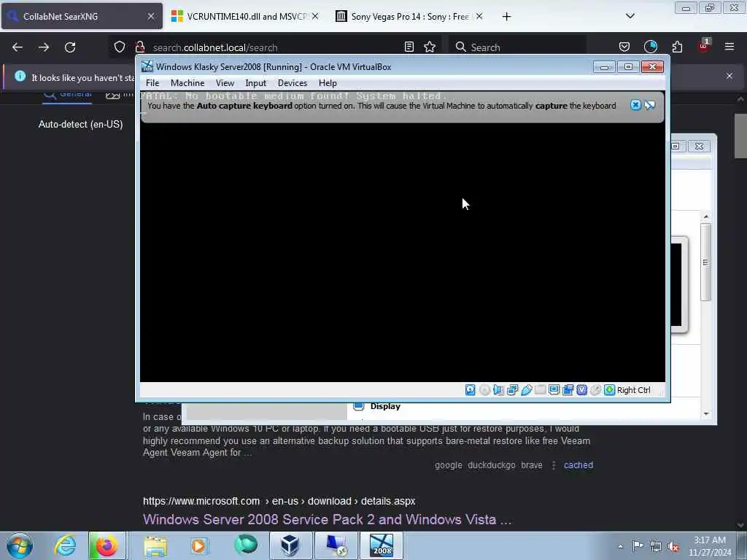Click the CPU virtualization 'V' status icon
Screen dimensions: 747x560
tap(581, 390)
